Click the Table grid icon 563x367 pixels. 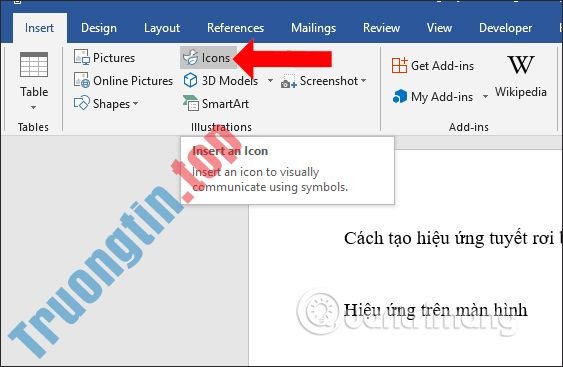(34, 65)
